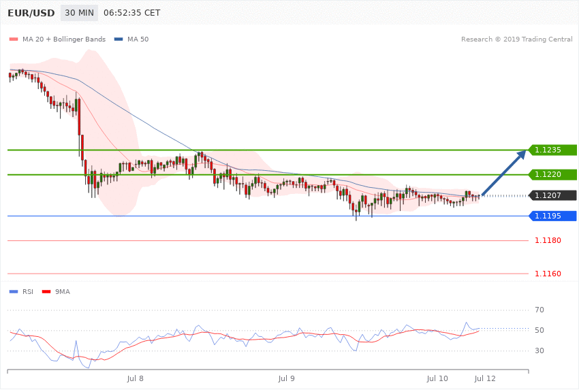Select the 30 MIN timeframe label
This screenshot has height=392, width=579.
coord(80,13)
